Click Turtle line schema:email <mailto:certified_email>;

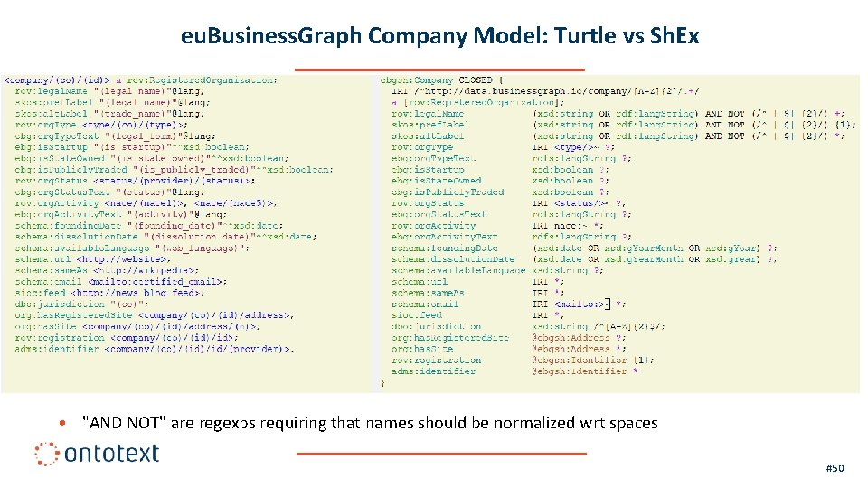coord(120,282)
